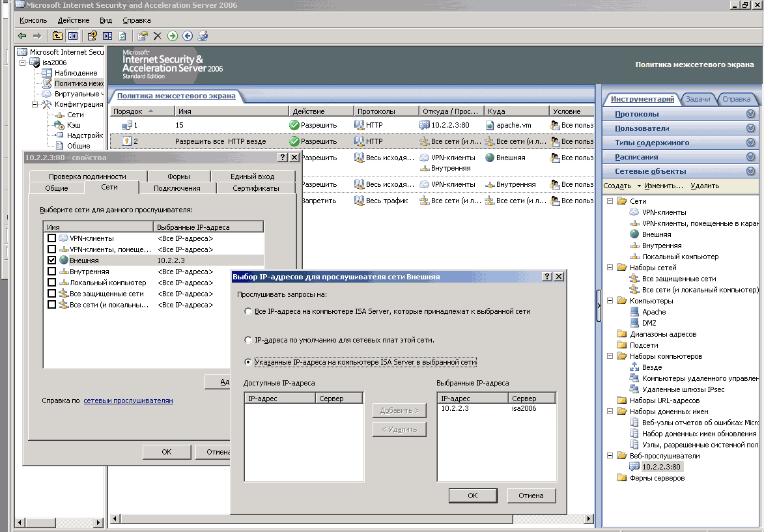Select the Локальный компьютер item in toolbox

[680, 257]
